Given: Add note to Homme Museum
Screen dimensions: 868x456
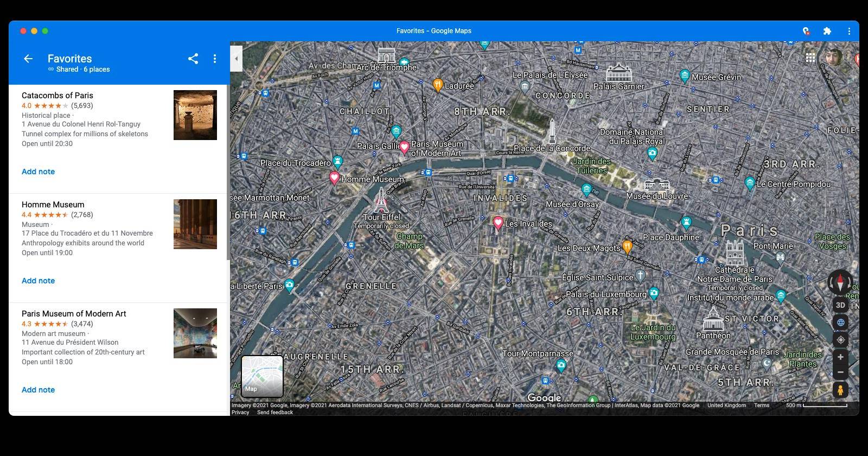Looking at the screenshot, I should [38, 281].
